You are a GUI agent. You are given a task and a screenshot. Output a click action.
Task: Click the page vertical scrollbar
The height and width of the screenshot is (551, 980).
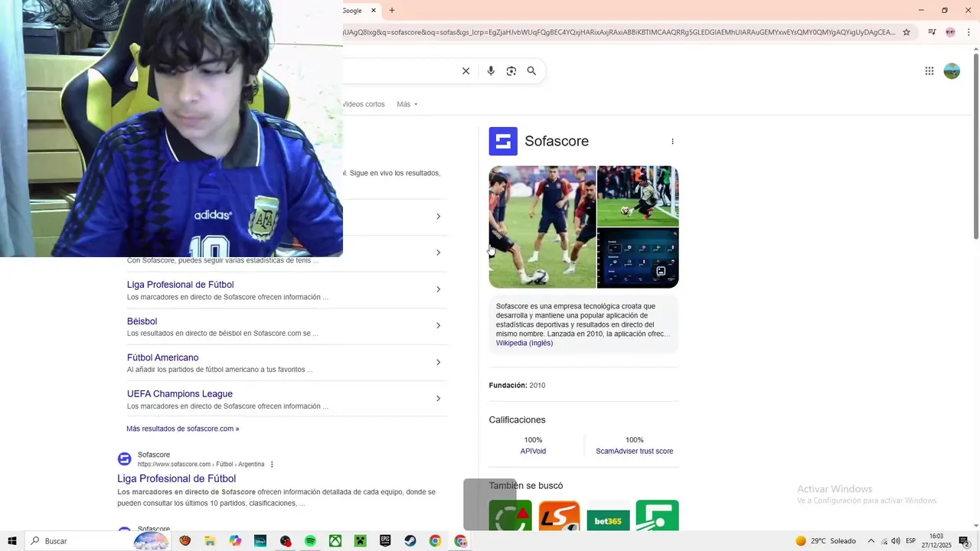click(x=975, y=145)
